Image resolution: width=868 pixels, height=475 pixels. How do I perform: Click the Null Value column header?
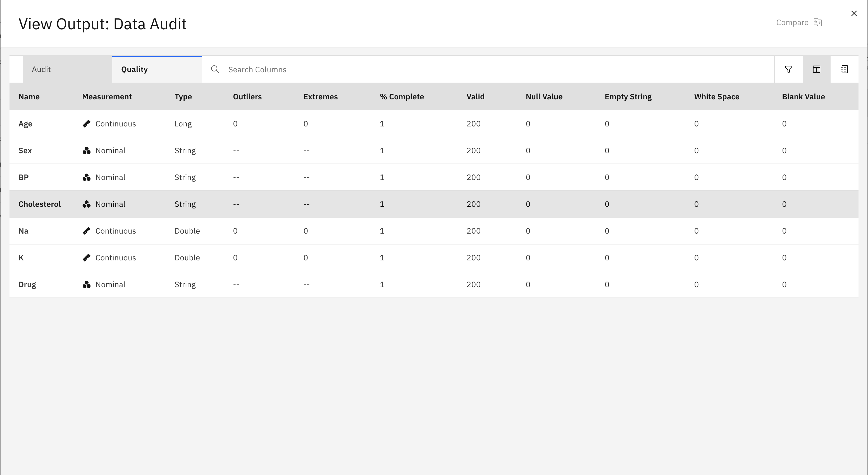tap(544, 97)
